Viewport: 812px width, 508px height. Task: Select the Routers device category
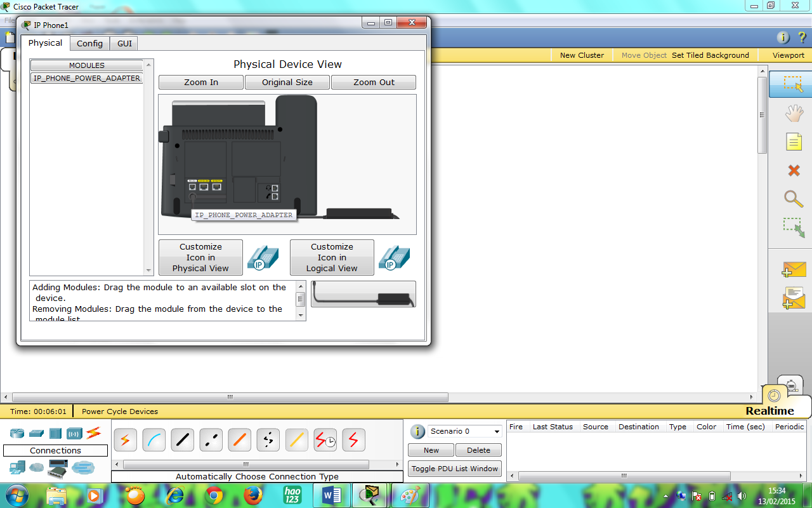click(17, 433)
